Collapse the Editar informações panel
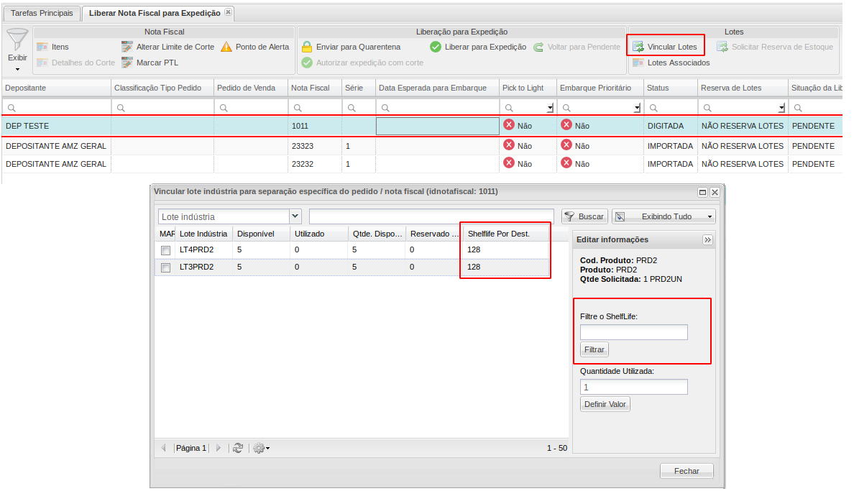Screen dimensions: 854x504 [x=707, y=239]
